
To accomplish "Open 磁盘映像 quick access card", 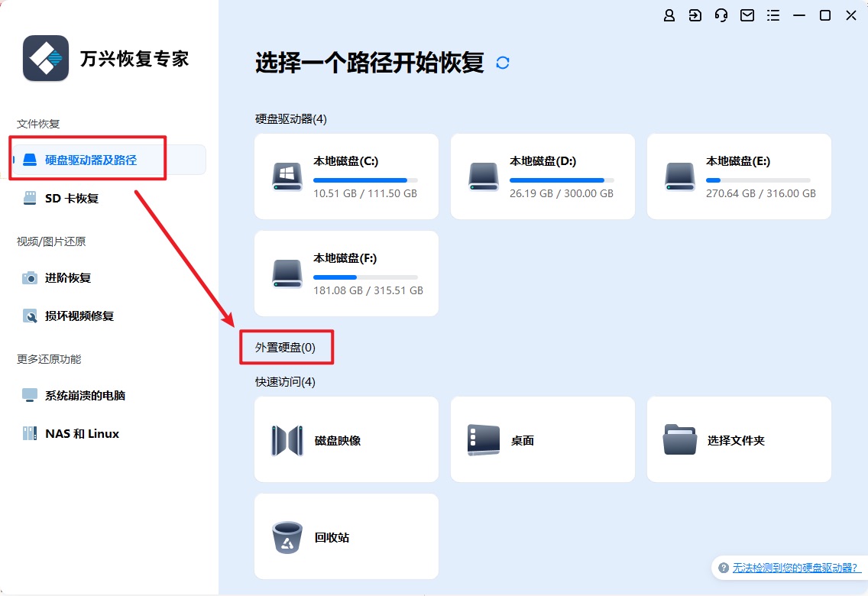I will tap(347, 439).
